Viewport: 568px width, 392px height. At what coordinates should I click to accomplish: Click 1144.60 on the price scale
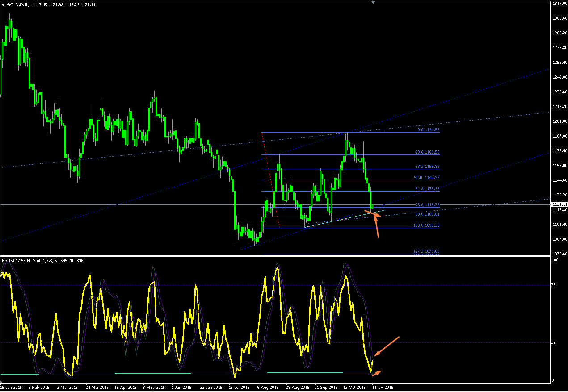click(560, 180)
